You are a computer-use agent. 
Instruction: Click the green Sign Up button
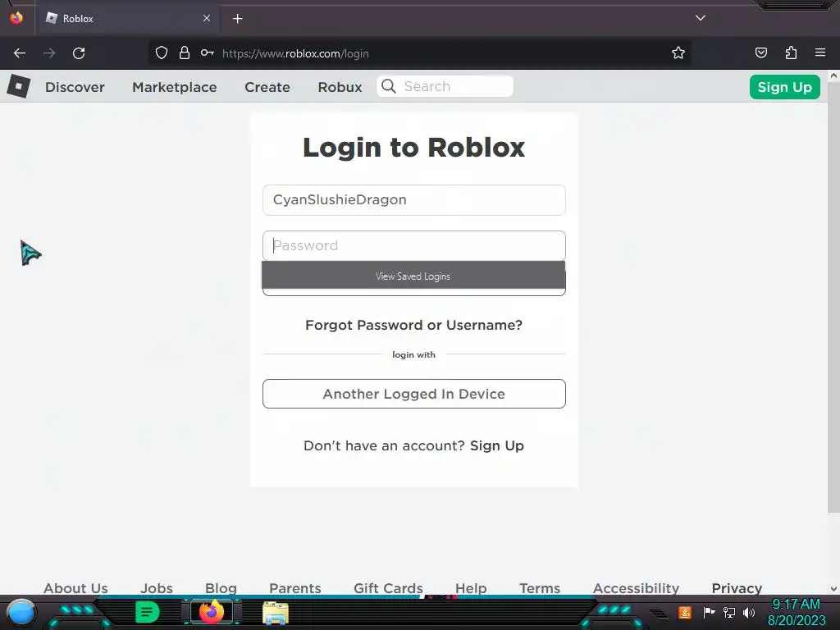tap(785, 87)
